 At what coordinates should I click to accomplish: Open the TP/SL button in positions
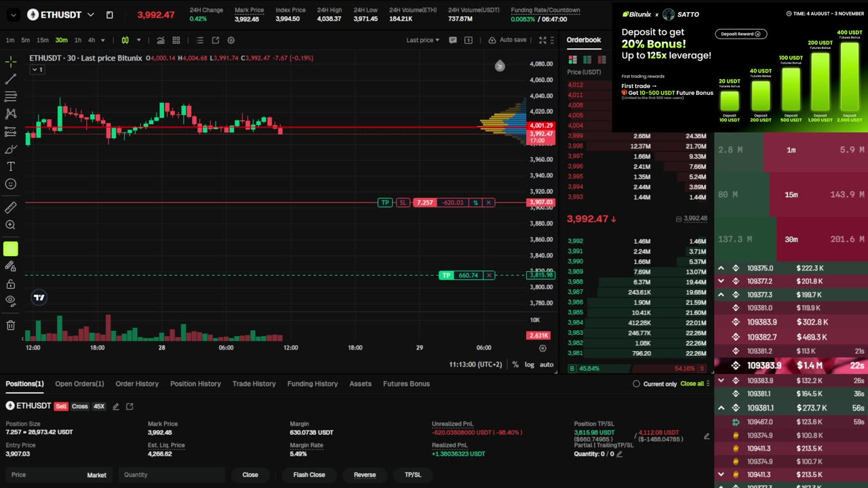click(413, 474)
